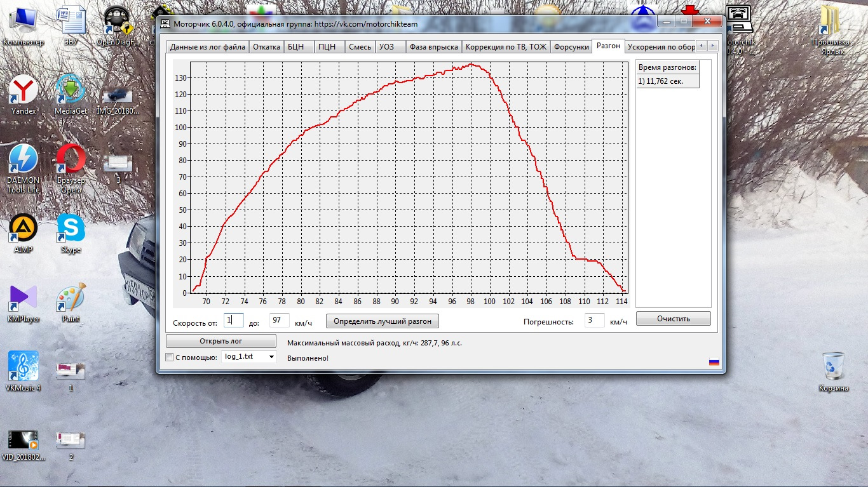This screenshot has height=487, width=868.
Task: Open the Компьютер desktop icon
Action: click(x=24, y=24)
